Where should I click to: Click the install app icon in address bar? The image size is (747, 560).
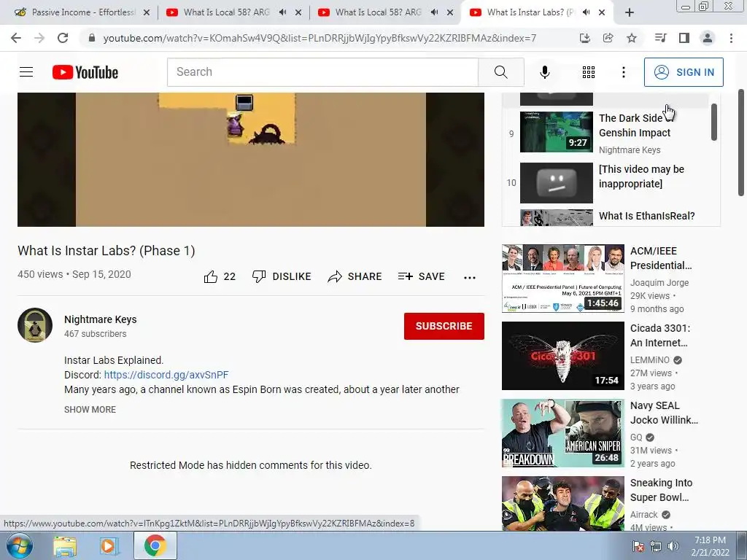584,38
